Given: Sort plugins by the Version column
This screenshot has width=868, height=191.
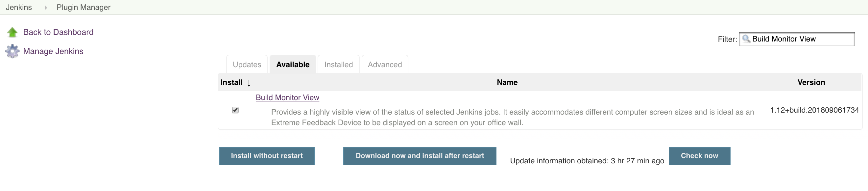Looking at the screenshot, I should (x=811, y=82).
